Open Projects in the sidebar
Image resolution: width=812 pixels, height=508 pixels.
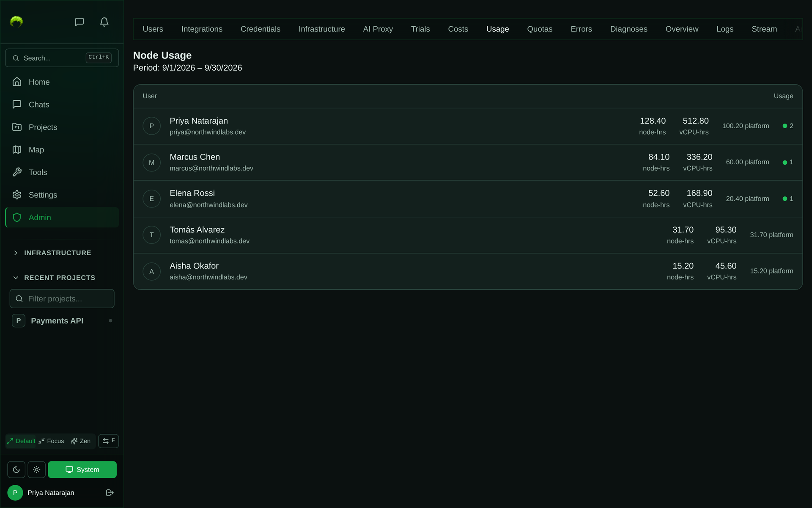pyautogui.click(x=62, y=127)
